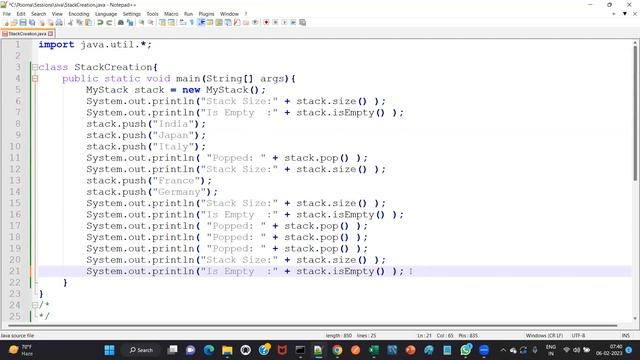Open Excel from the taskbar
640x360 pixels.
[x=374, y=350]
